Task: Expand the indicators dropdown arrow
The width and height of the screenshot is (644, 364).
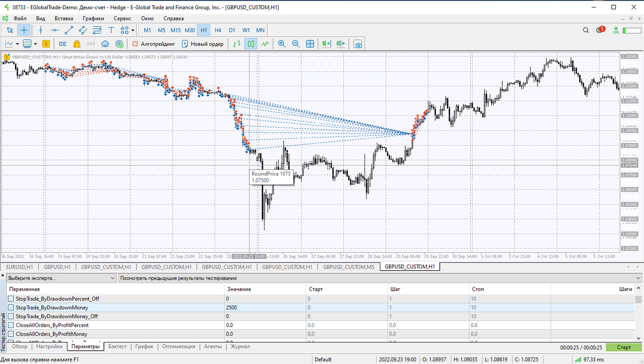Action: (x=35, y=44)
